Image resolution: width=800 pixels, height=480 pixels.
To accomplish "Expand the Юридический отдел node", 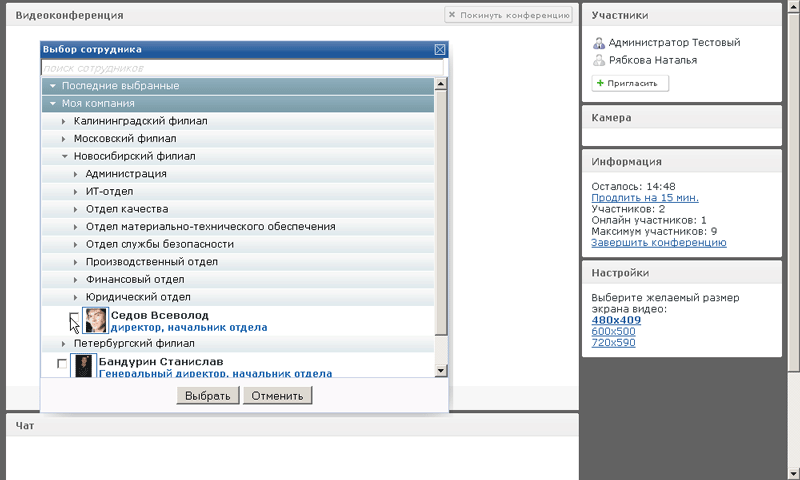I will (76, 297).
